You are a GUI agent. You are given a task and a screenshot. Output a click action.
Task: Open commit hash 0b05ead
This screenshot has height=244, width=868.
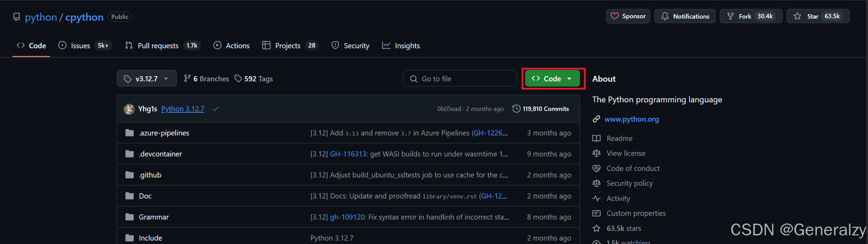pos(449,109)
